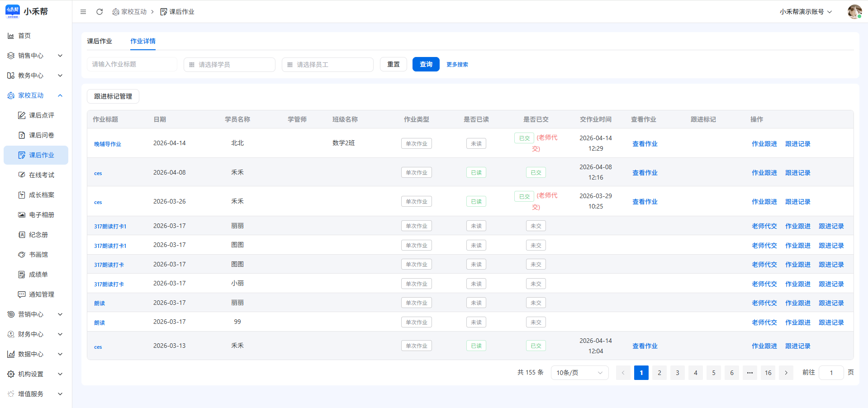Screen dimensions: 868x408
Task: Switch to the 课后作业 tab
Action: pos(100,41)
